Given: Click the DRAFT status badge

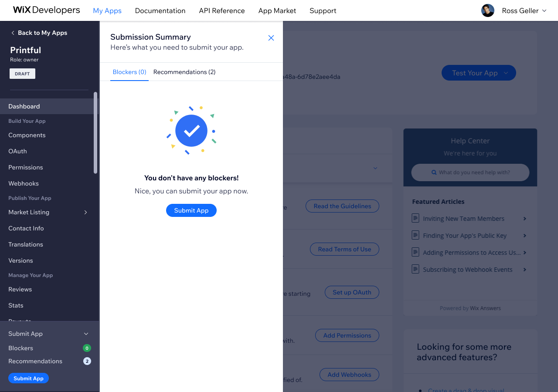Looking at the screenshot, I should coord(22,74).
